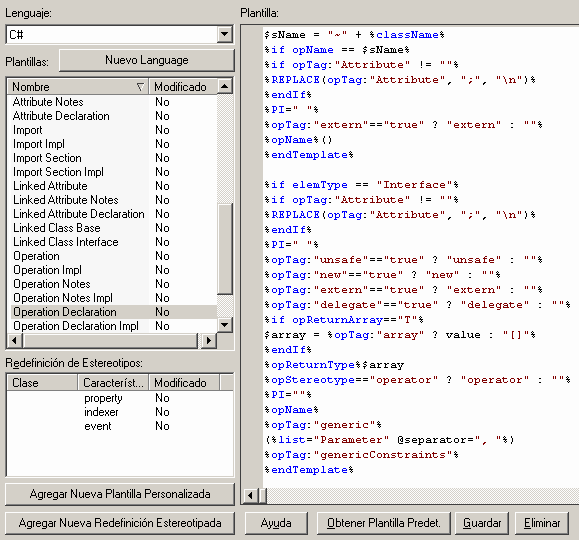Click the line %if elemType == "Interface"%
This screenshot has width=579, height=540.
[x=362, y=185]
